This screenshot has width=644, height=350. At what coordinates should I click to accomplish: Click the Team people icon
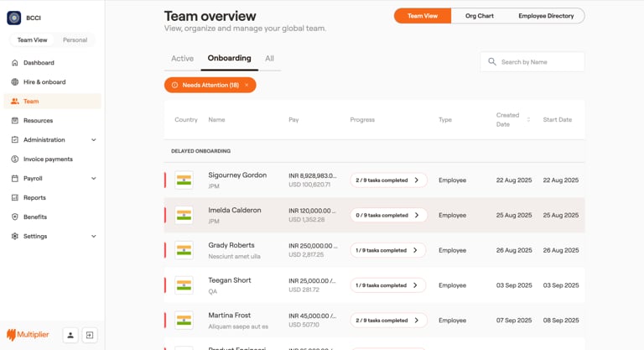15,102
